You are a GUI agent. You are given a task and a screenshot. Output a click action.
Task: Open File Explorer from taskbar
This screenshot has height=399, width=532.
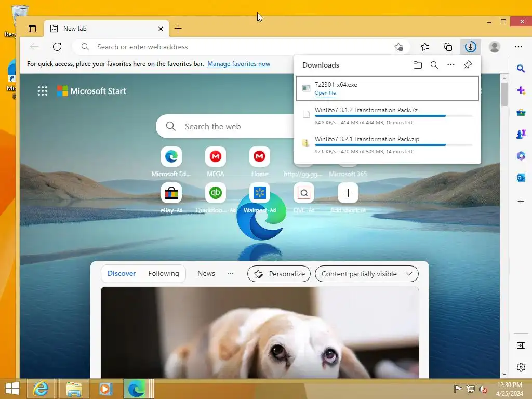pyautogui.click(x=74, y=389)
